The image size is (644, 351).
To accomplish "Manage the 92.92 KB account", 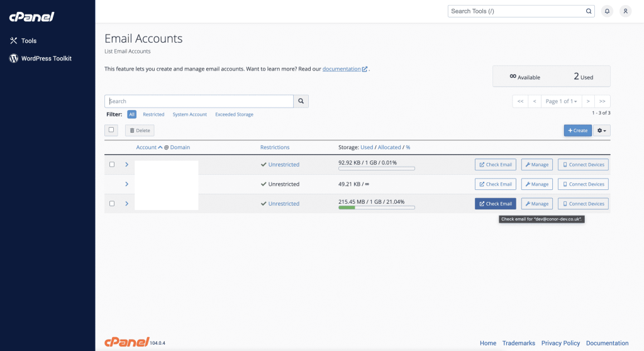I will pos(537,164).
